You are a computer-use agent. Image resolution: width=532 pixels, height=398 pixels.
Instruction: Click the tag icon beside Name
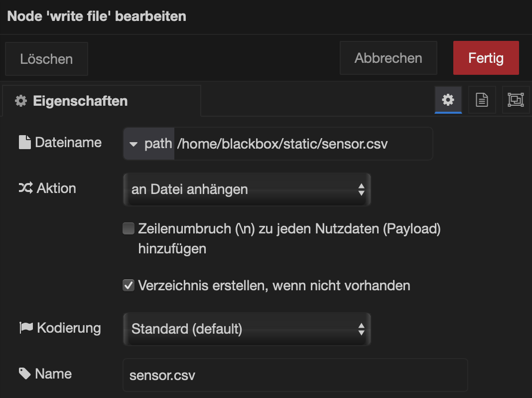point(25,374)
